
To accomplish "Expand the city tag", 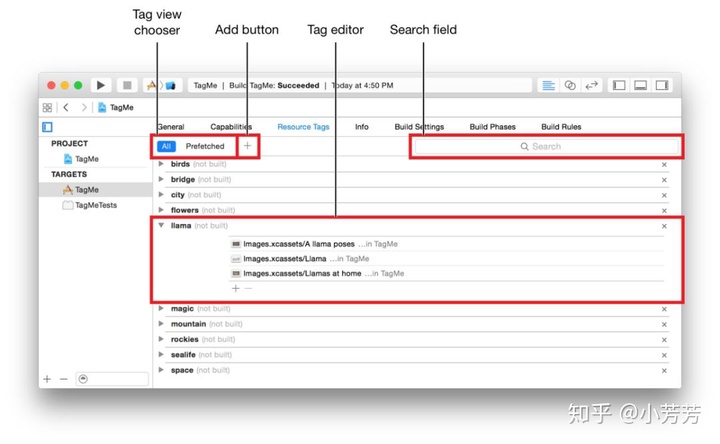I will click(161, 195).
